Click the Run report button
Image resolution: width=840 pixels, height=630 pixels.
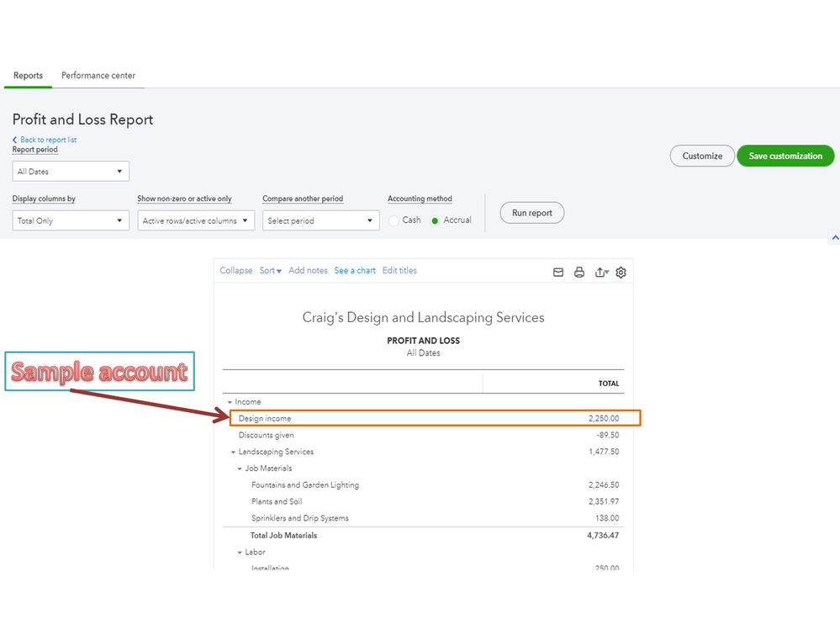tap(531, 213)
